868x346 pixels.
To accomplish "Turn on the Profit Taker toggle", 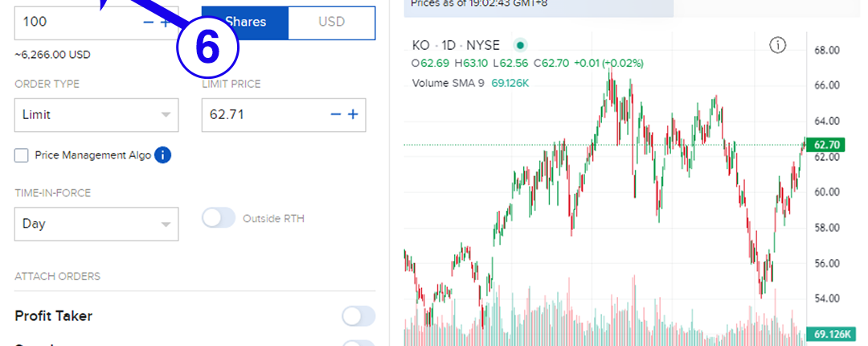I will coord(358,316).
